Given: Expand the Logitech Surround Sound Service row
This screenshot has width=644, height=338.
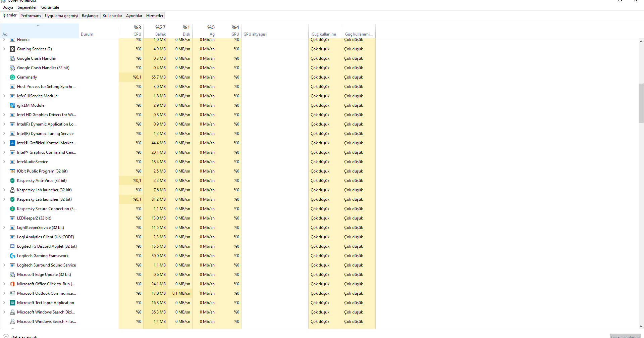Looking at the screenshot, I should (x=4, y=265).
